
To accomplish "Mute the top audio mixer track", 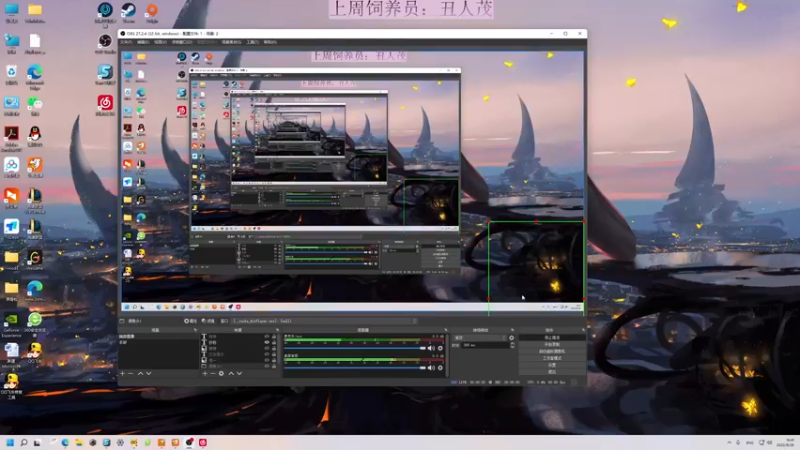I will click(432, 348).
